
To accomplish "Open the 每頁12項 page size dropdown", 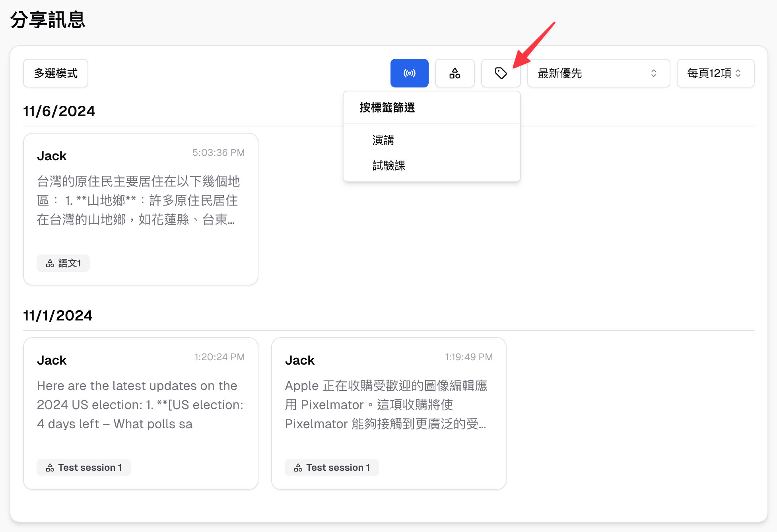I will (715, 73).
